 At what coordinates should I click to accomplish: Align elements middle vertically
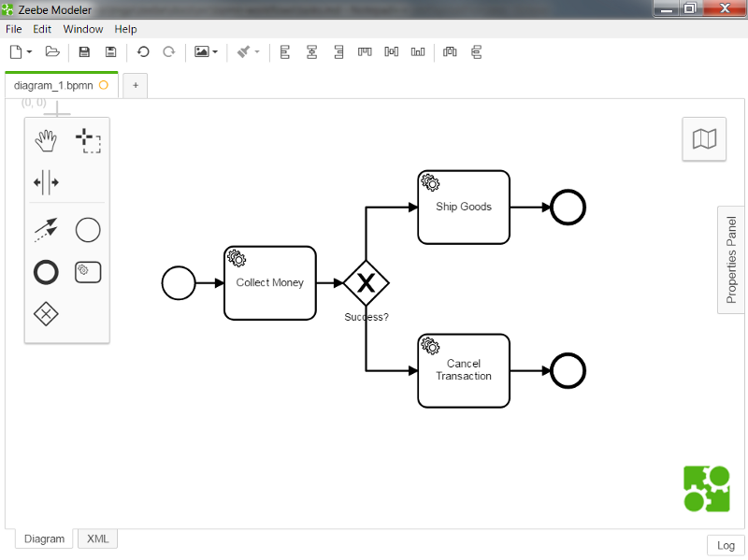tap(391, 51)
